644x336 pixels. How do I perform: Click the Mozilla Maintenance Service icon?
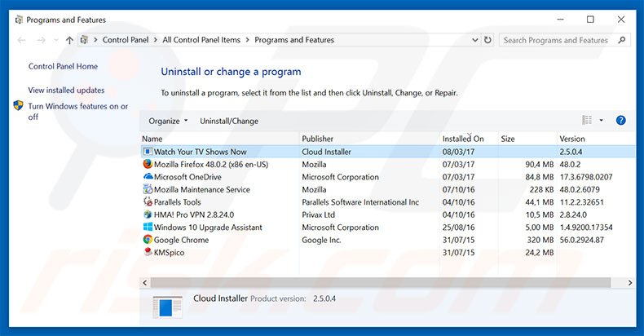(x=148, y=189)
